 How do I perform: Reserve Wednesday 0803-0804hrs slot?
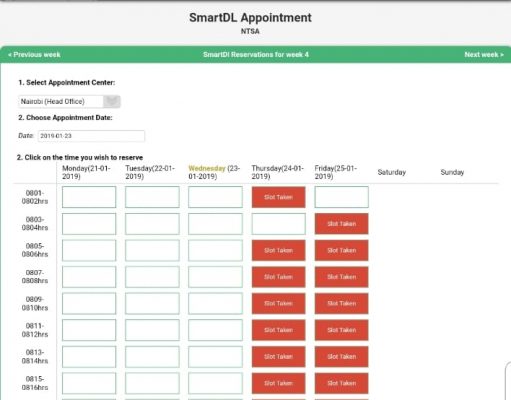click(215, 224)
